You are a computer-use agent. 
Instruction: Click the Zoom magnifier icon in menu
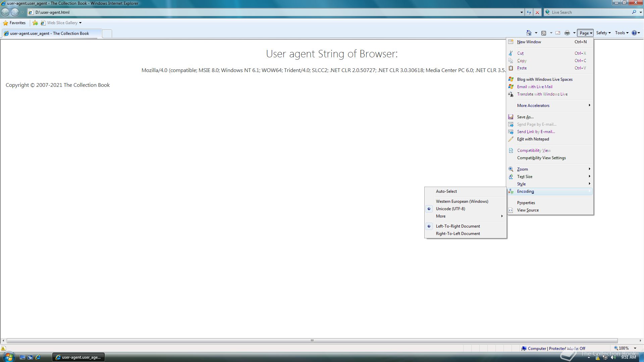(511, 169)
